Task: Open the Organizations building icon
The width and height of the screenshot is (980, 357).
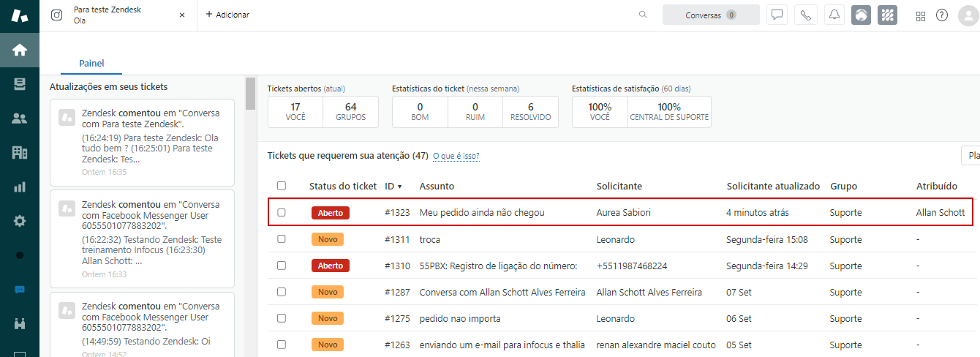Action: point(20,152)
